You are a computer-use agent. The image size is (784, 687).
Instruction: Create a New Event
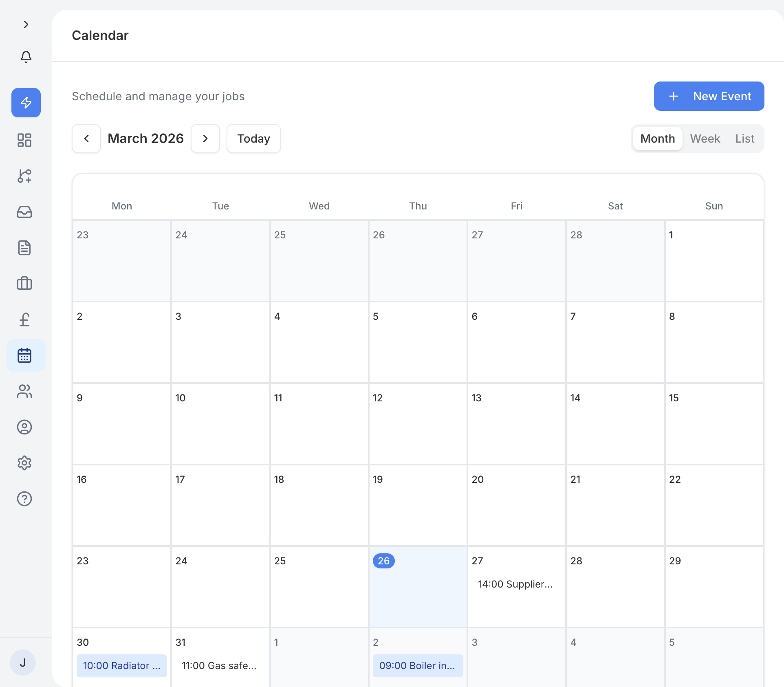tap(709, 96)
